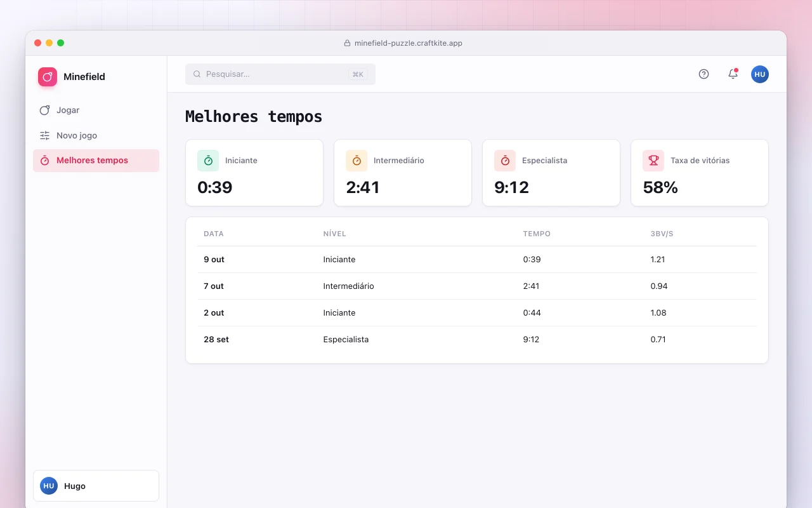This screenshot has height=508, width=812.
Task: Click the 3BV/S column header
Action: [662, 234]
